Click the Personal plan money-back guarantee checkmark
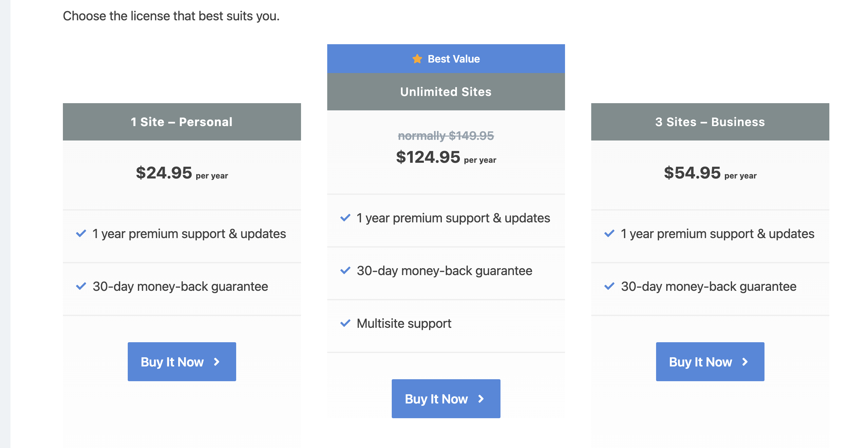Image resolution: width=868 pixels, height=448 pixels. point(81,286)
